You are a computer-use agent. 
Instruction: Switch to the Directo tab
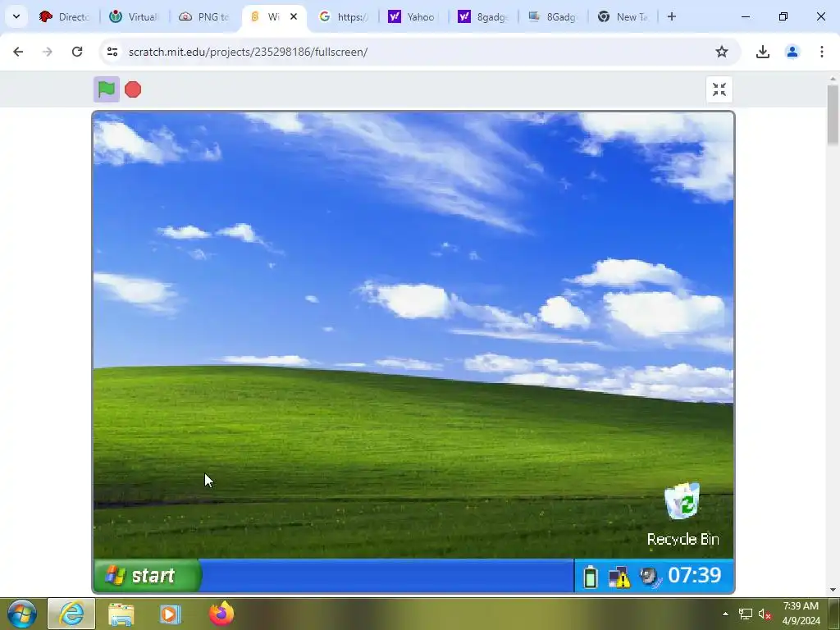[64, 16]
